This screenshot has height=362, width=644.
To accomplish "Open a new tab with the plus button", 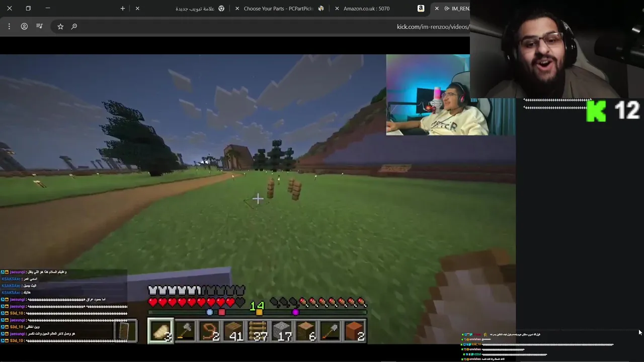I will coord(122,9).
